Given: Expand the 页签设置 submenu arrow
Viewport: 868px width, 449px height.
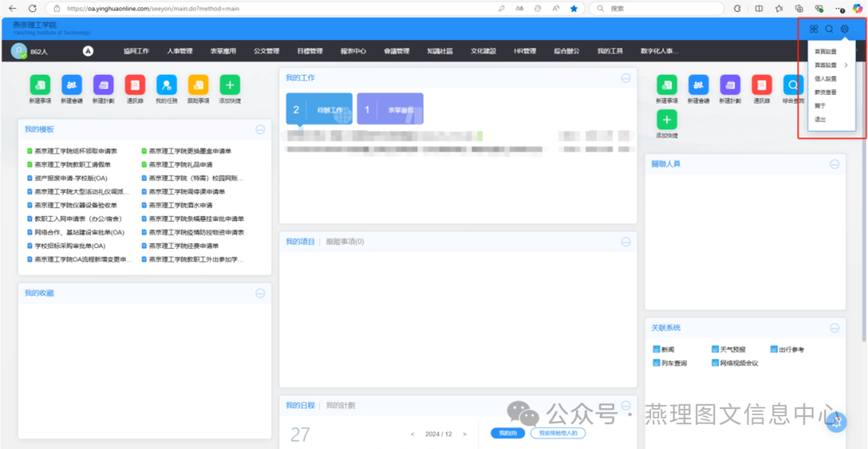Looking at the screenshot, I should [846, 65].
